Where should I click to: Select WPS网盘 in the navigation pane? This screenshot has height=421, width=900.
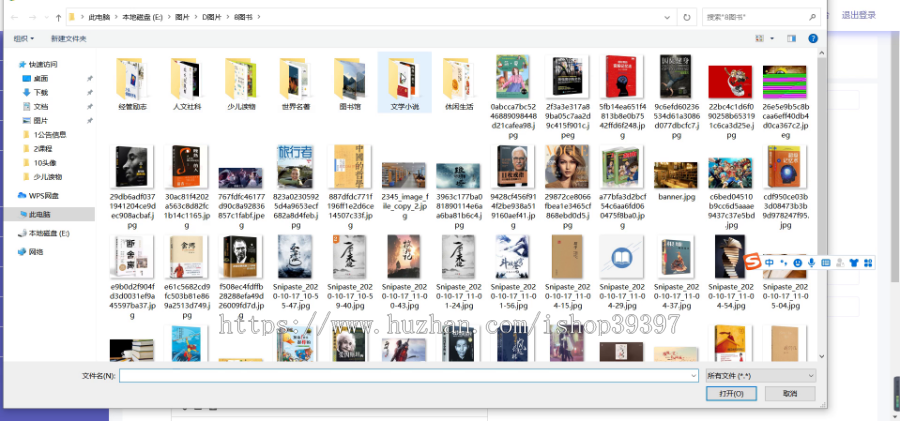click(44, 195)
